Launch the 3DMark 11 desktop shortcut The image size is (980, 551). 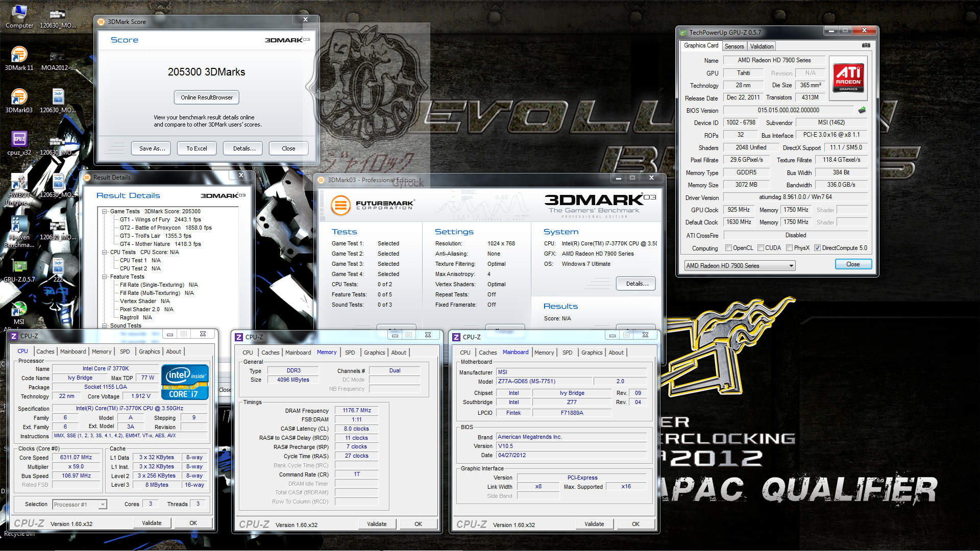(x=19, y=58)
